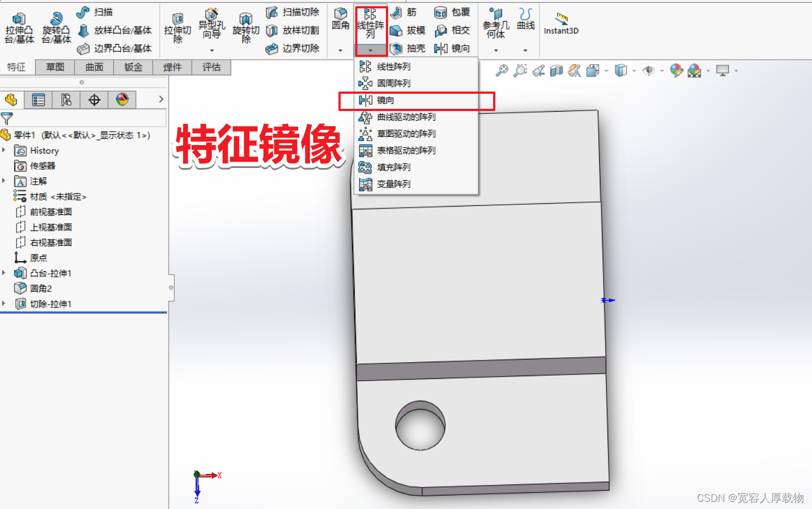This screenshot has height=509, width=812.
Task: Select the 旋转凸台/基体 revolve boss tool
Action: coord(56,28)
